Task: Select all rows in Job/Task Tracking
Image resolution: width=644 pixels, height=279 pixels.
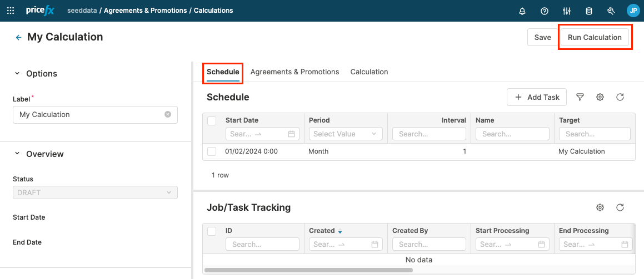Action: (212, 231)
